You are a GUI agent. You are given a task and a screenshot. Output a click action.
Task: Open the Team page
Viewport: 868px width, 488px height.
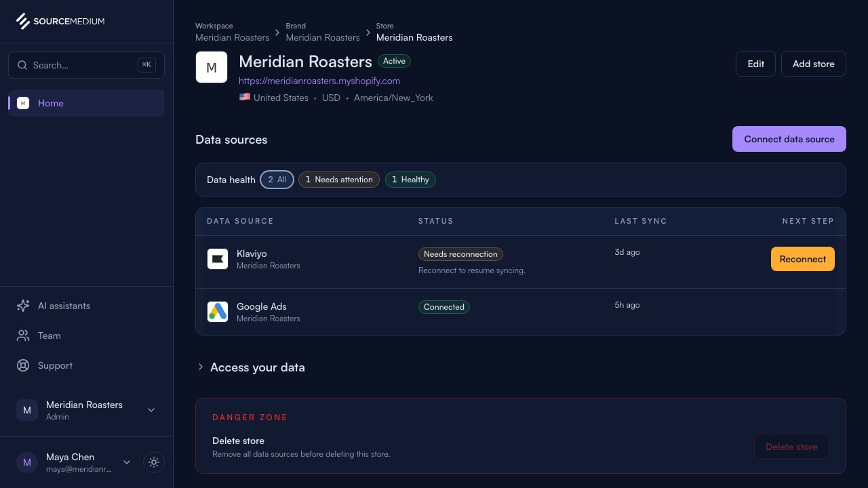[86, 335]
